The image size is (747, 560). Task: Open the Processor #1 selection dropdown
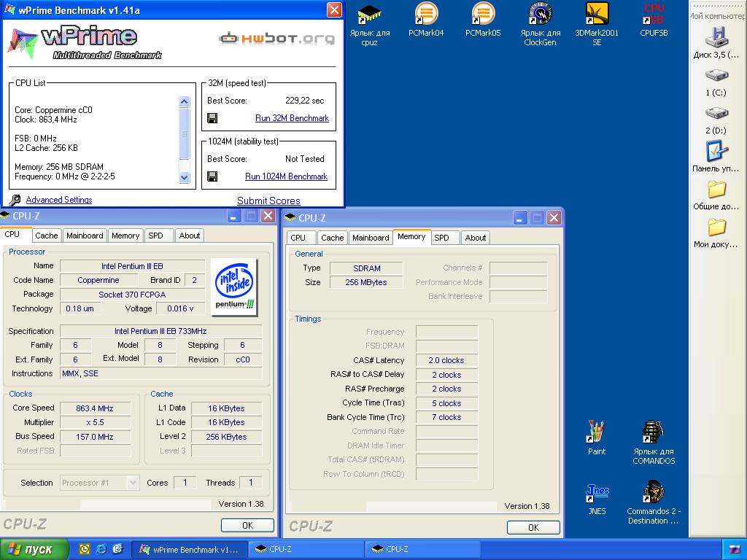point(100,483)
